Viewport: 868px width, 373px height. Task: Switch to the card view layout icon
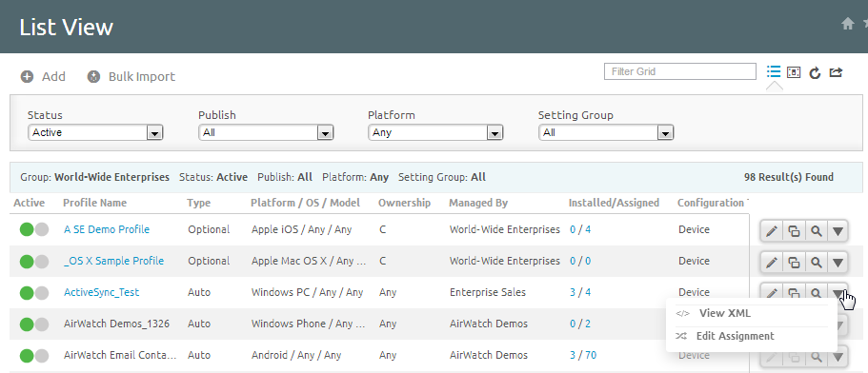794,72
